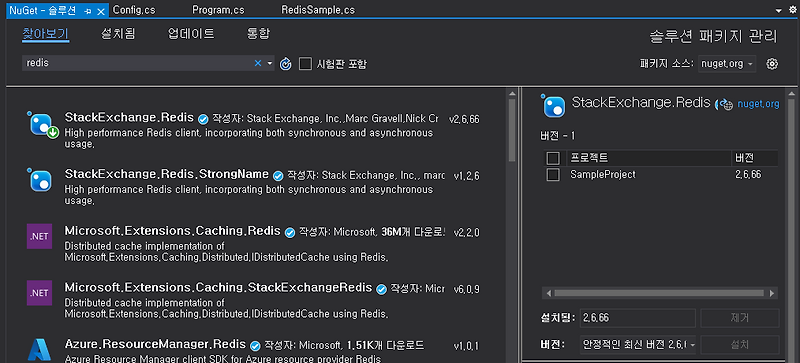Clear the redis search text
This screenshot has width=800, height=363.
click(x=258, y=63)
